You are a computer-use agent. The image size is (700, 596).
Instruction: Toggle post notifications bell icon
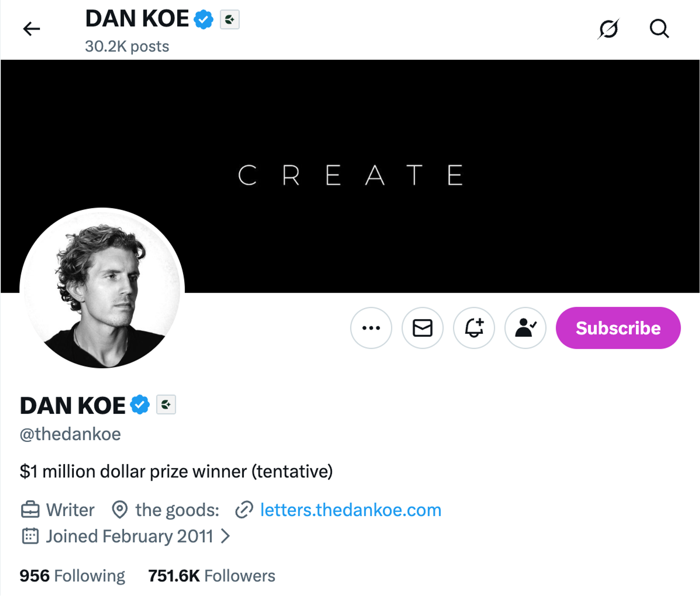pos(474,328)
